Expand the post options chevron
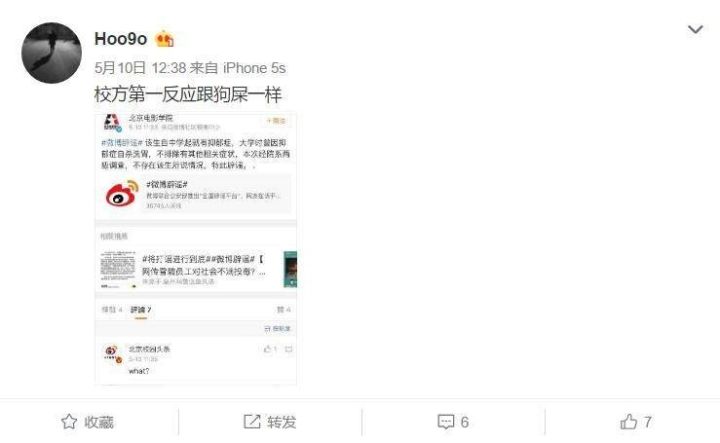The height and width of the screenshot is (443, 720). [x=695, y=29]
